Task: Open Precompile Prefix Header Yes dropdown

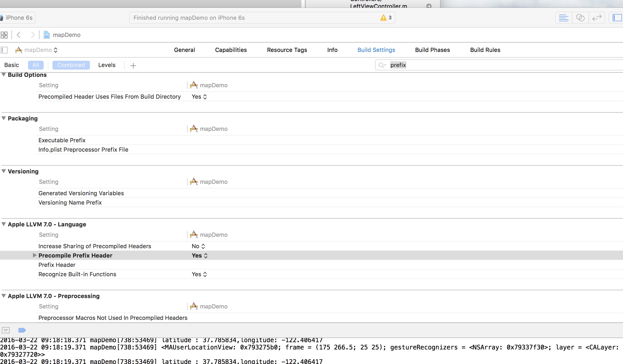Action: click(200, 255)
